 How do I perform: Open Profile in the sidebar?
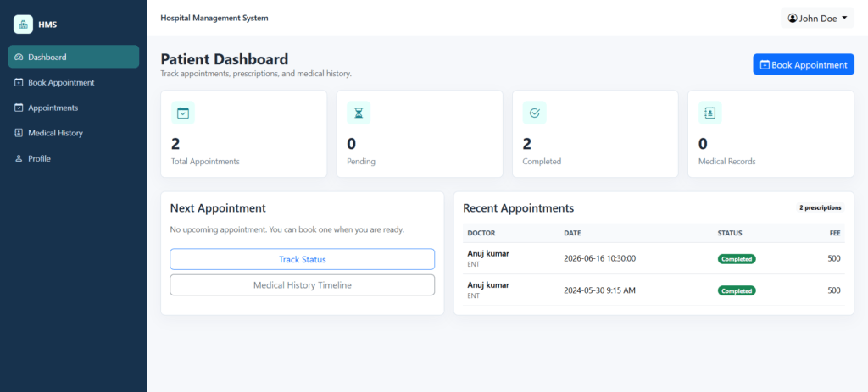tap(74, 158)
